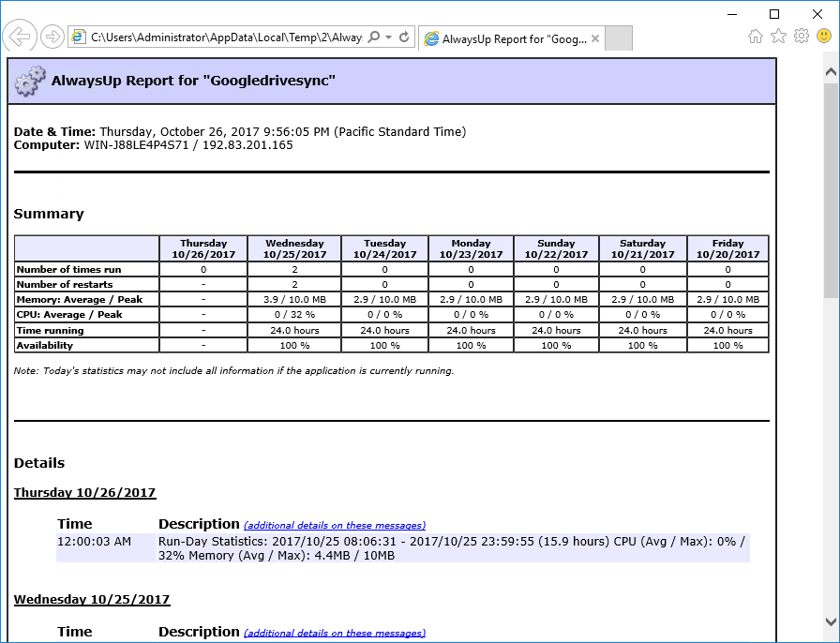Open Favorites with the star icon
Viewport: 840px width, 643px height.
(x=778, y=37)
